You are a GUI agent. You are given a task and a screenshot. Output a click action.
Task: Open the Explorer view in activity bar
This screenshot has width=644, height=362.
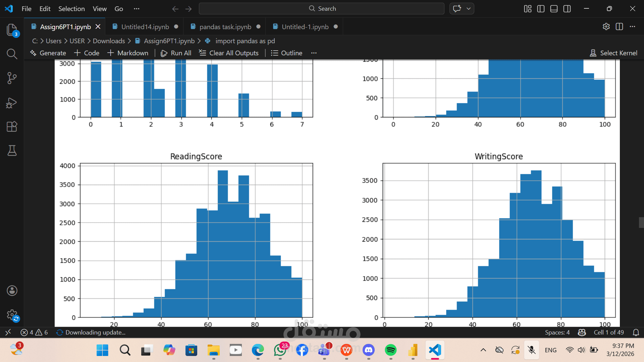12,30
